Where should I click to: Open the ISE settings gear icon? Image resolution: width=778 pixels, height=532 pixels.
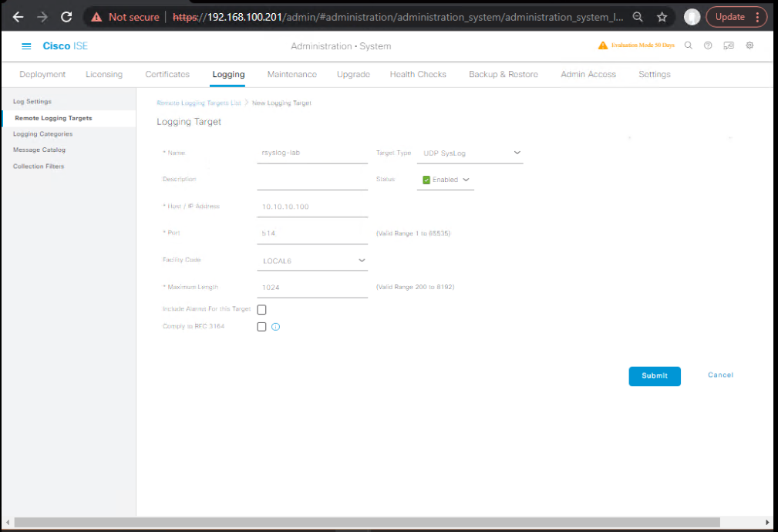click(749, 45)
